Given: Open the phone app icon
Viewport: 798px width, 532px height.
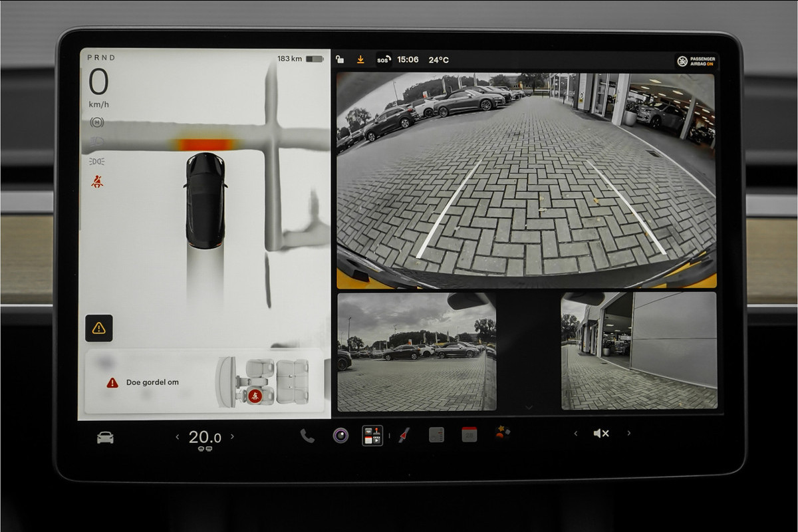Looking at the screenshot, I should coord(307,436).
